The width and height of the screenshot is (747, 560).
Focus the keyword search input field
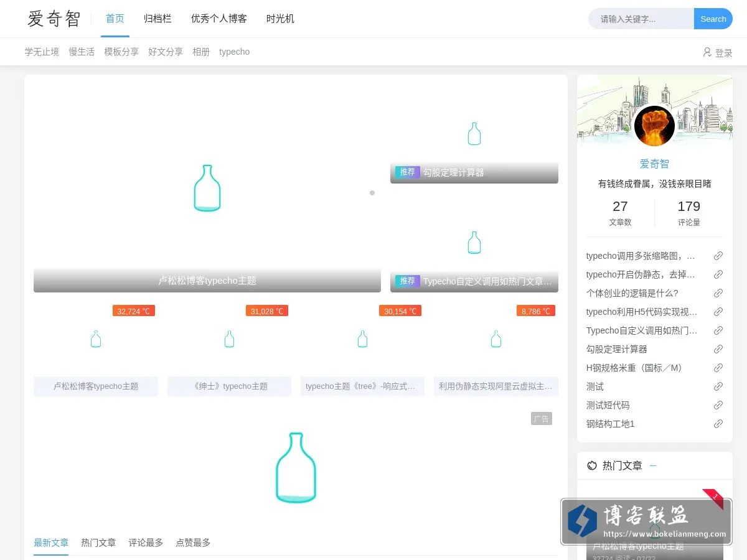[x=641, y=19]
